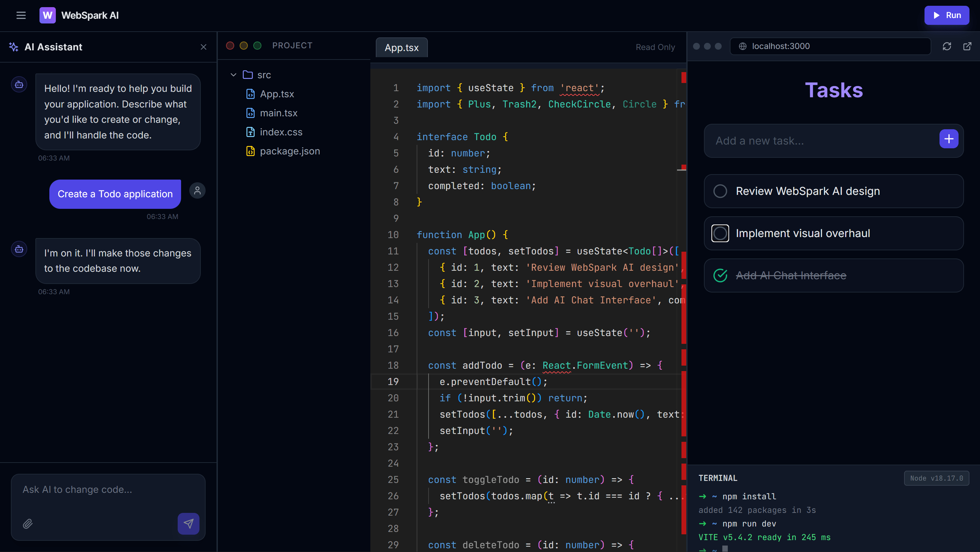Check off Implement visual overhaul
This screenshot has width=980, height=552.
[720, 233]
